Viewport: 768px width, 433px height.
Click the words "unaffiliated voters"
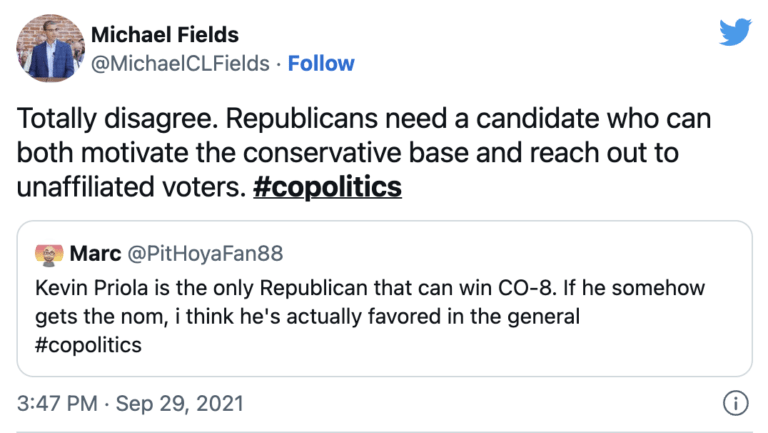[128, 187]
